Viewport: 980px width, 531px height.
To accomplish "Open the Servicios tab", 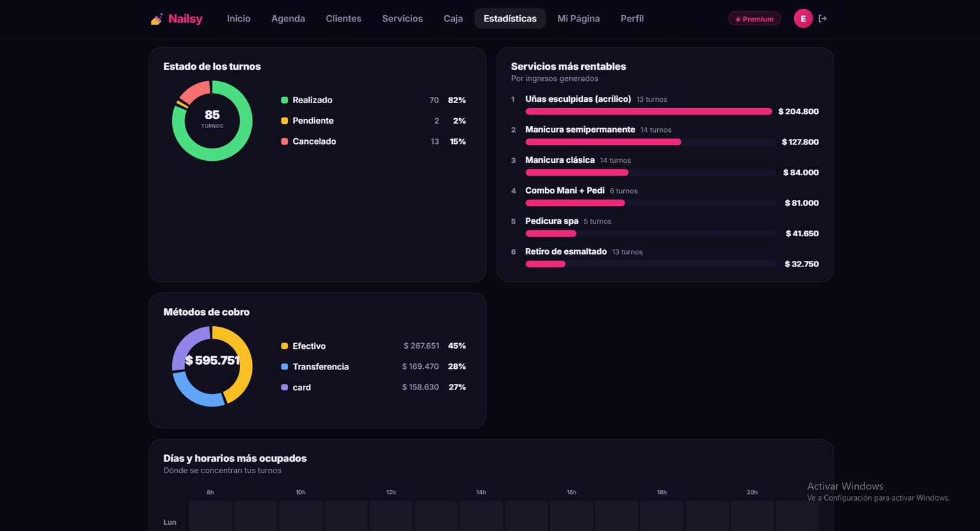I will [x=403, y=19].
